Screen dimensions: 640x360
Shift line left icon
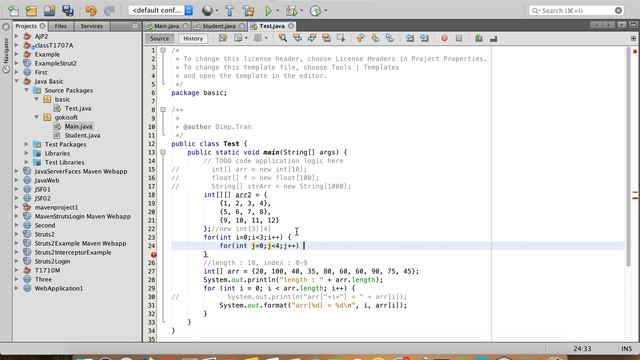[x=410, y=38]
